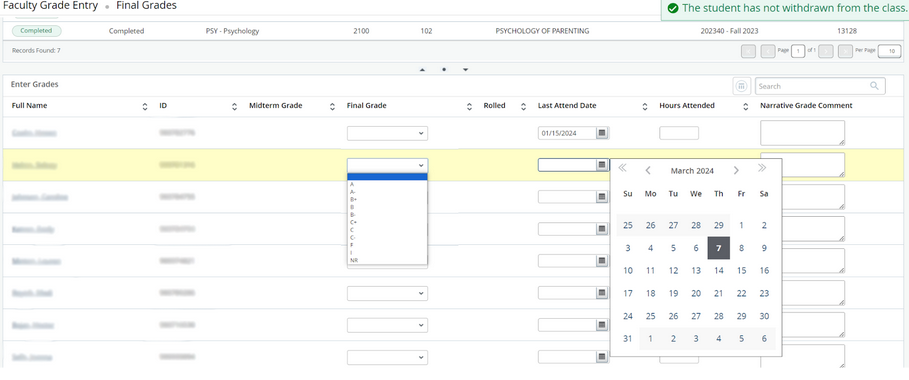Choose grade A- in the dropdown list

[387, 192]
